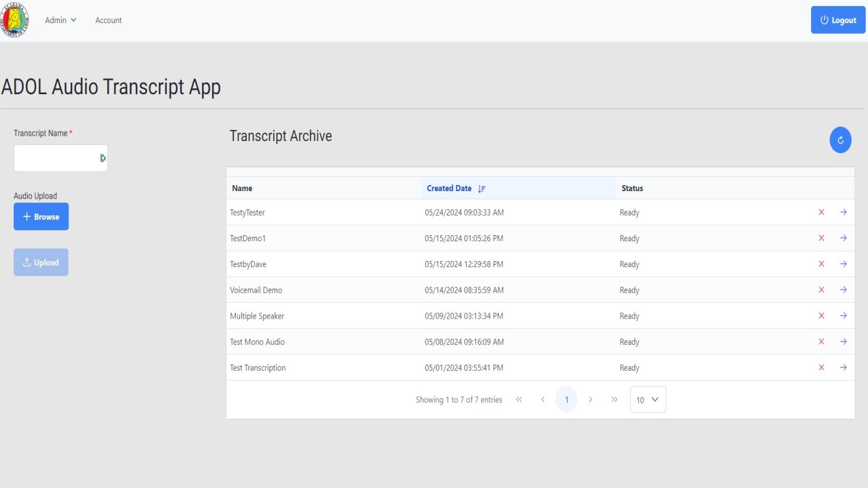The width and height of the screenshot is (868, 488).
Task: Open the rows-per-page dropdown showing 10
Action: 648,400
